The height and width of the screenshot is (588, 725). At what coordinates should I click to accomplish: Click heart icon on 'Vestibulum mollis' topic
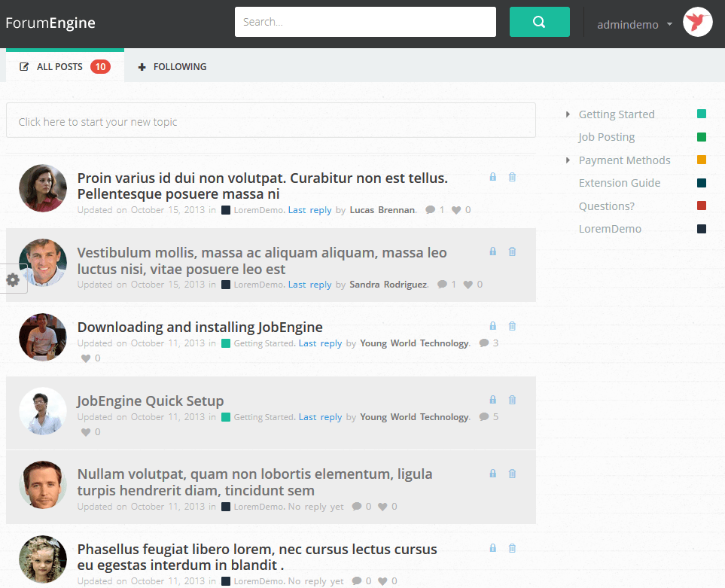pyautogui.click(x=468, y=285)
